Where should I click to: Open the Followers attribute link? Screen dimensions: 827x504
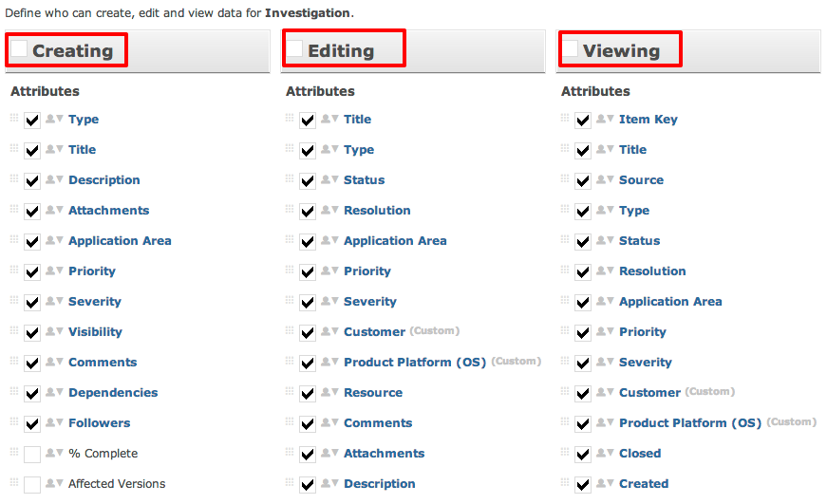coord(99,422)
